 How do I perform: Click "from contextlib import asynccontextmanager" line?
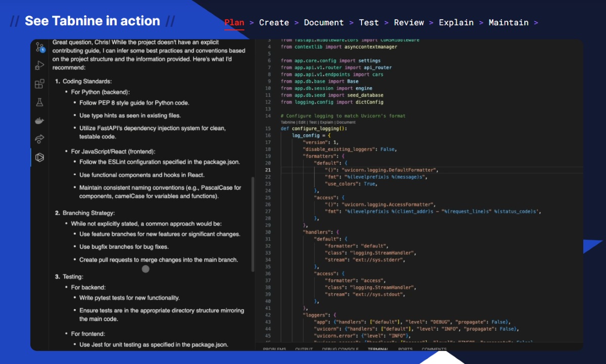coord(339,47)
